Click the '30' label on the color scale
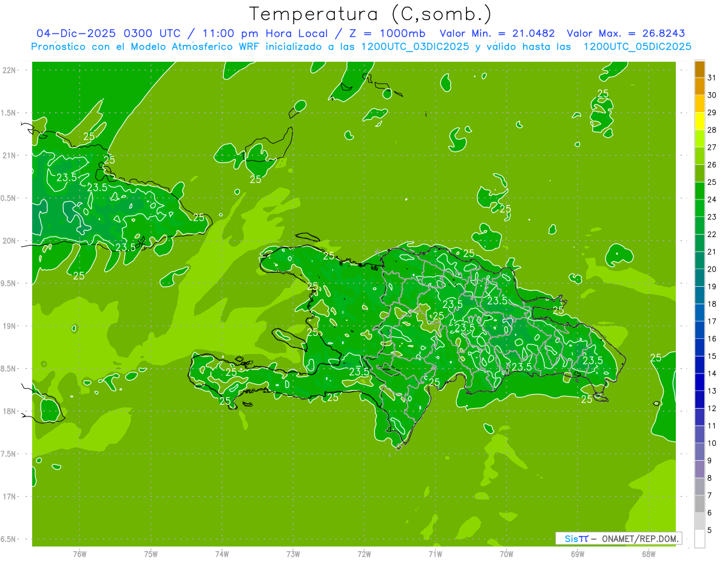The height and width of the screenshot is (562, 728). 712,95
